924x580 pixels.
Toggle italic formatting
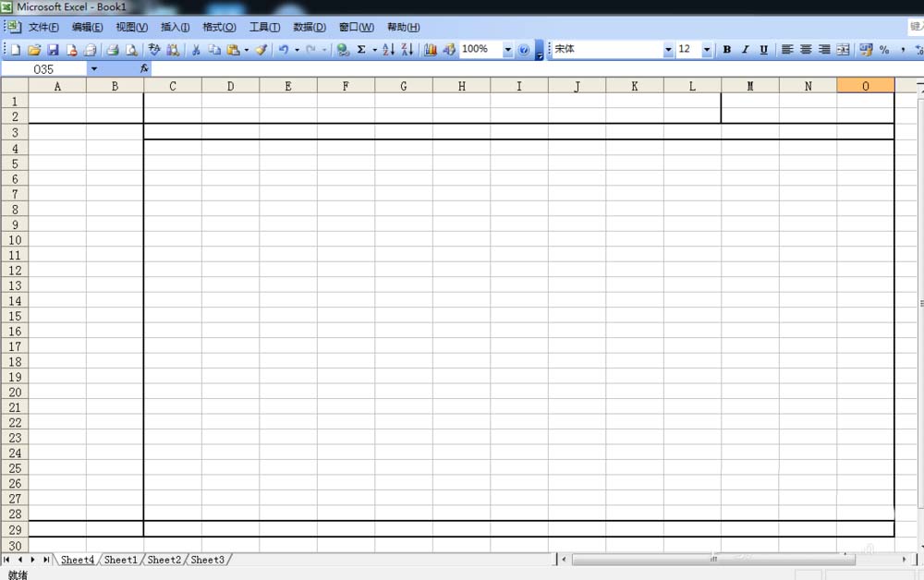[x=745, y=50]
